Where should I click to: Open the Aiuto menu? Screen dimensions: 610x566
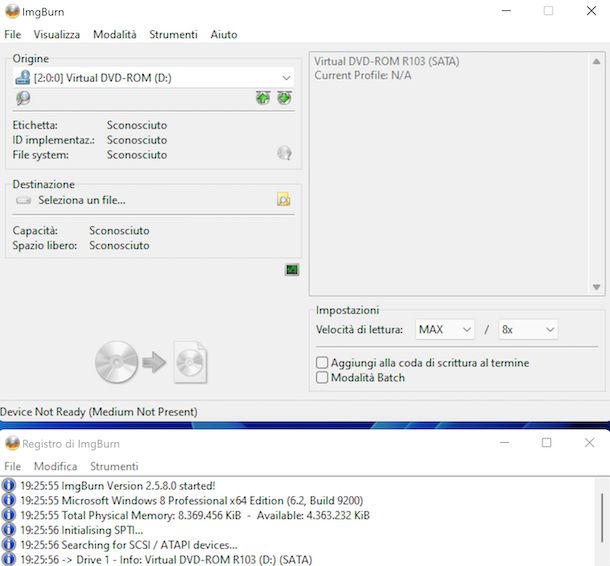pyautogui.click(x=224, y=35)
